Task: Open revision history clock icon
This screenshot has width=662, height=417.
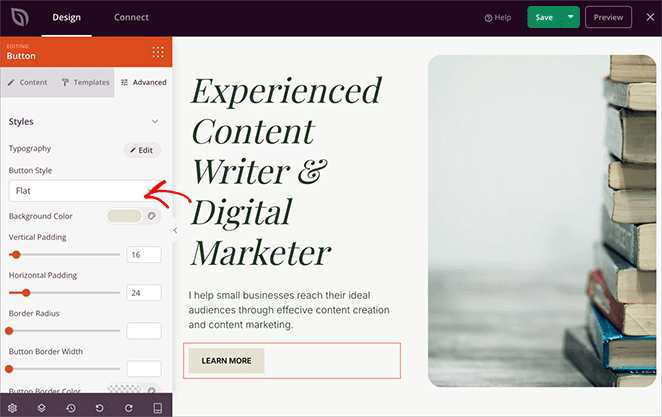Action: [x=70, y=408]
